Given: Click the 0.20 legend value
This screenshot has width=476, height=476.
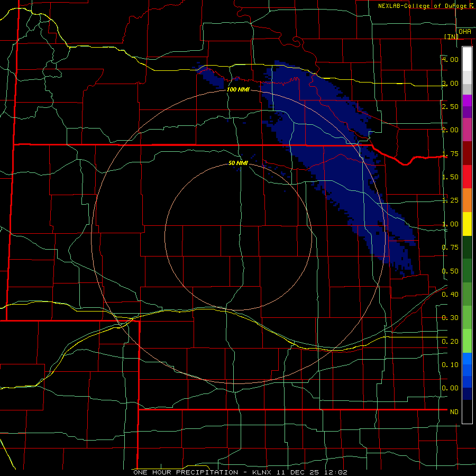Looking at the screenshot, I should pos(450,341).
